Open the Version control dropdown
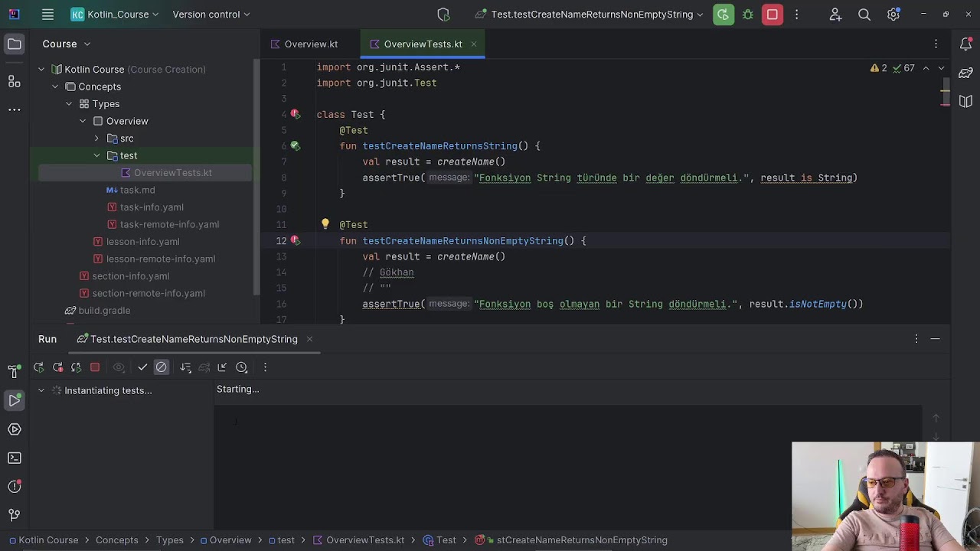Image resolution: width=980 pixels, height=551 pixels. click(211, 15)
